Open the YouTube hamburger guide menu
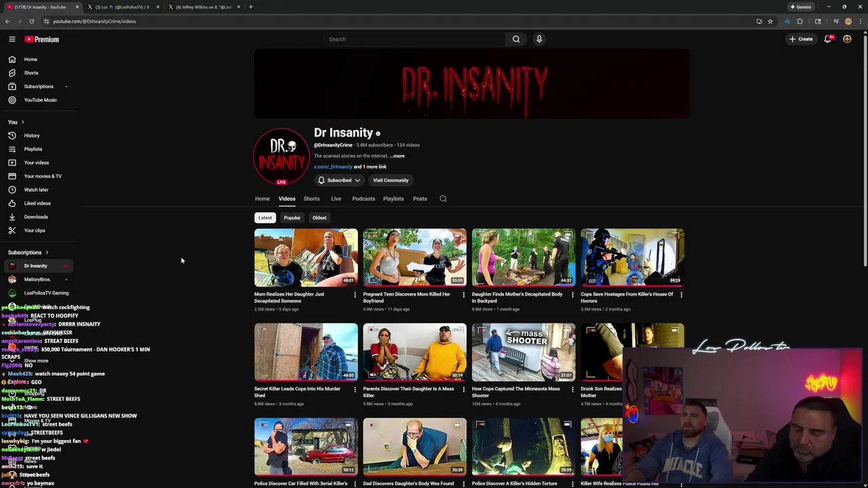868x488 pixels. coord(12,39)
